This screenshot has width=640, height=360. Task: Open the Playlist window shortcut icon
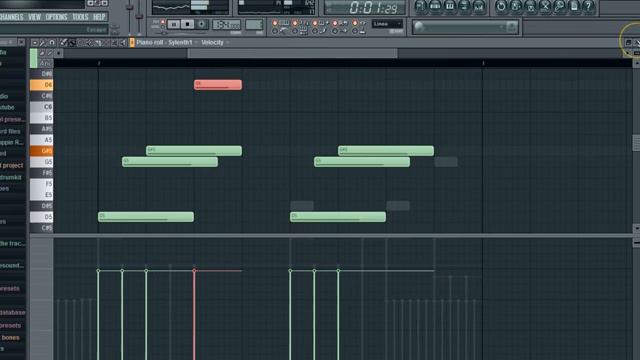[x=420, y=6]
